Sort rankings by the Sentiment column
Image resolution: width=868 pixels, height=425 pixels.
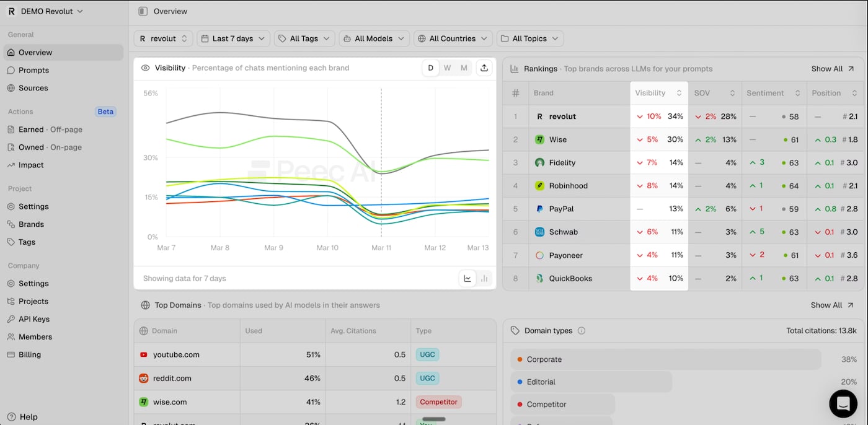[768, 92]
